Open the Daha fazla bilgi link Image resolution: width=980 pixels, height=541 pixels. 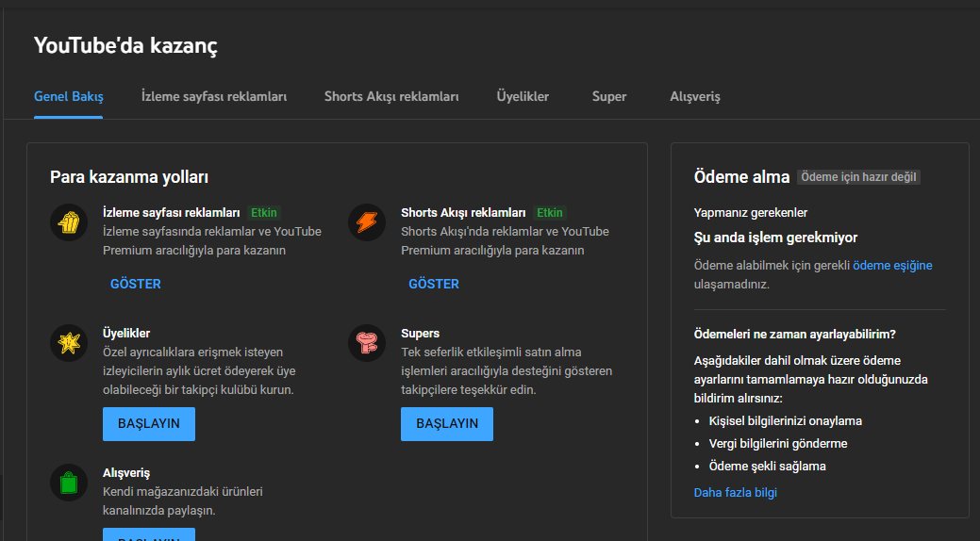[735, 492]
